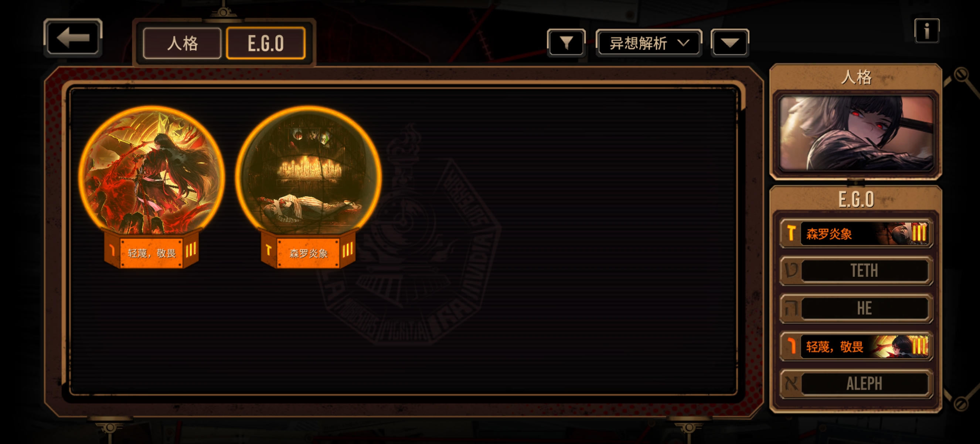980x444 pixels.
Task: Click the Aleph letter icon on ALEPH slot
Action: pyautogui.click(x=791, y=383)
